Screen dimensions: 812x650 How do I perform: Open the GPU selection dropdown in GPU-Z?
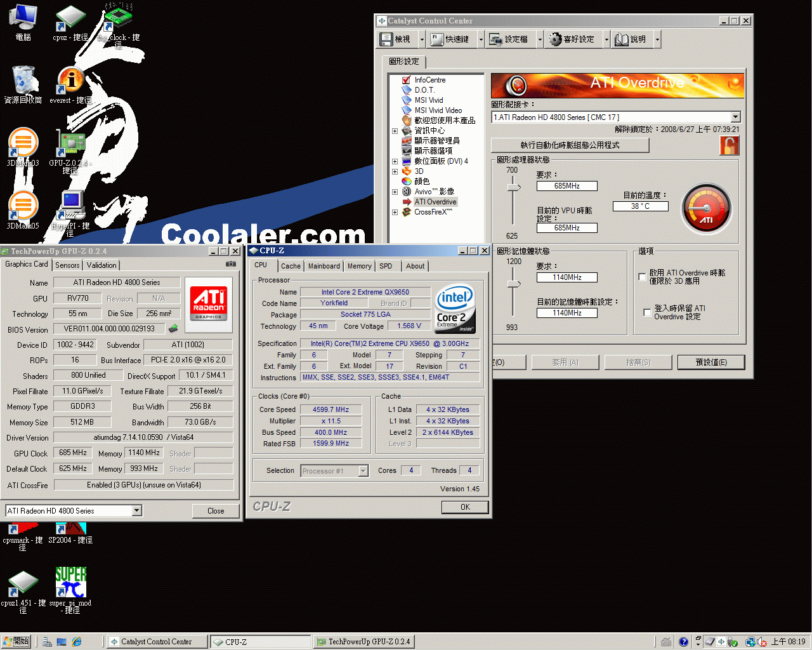pos(136,510)
